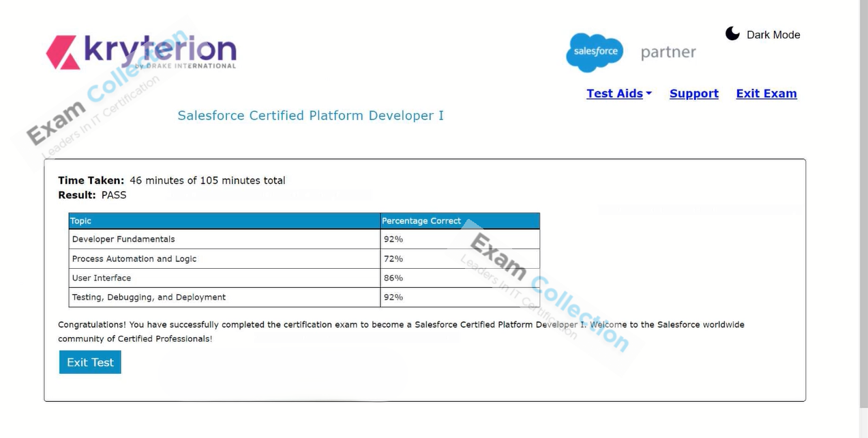Click Testing, Debugging, and Deployment cell
Viewport: 868px width, 438px height.
[x=224, y=297]
